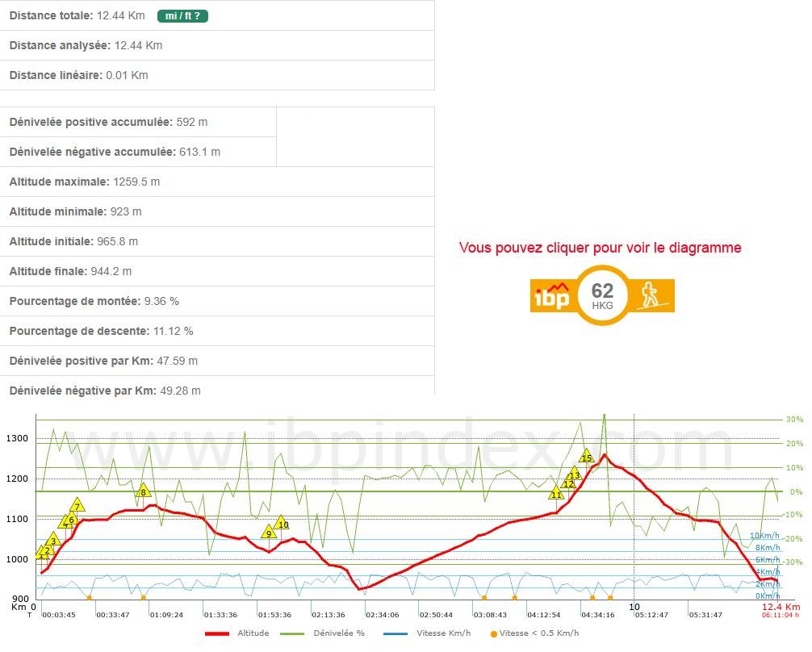This screenshot has width=812, height=652.
Task: Click the IBP index 62 HKG badge
Action: pos(601,295)
